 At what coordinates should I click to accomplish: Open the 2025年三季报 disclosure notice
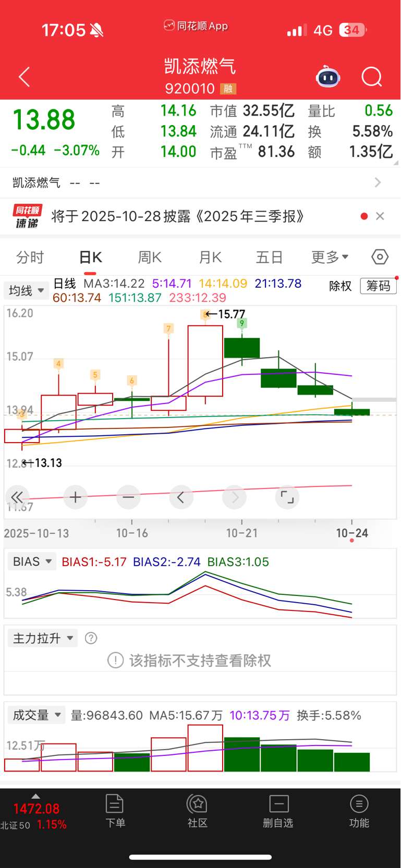tap(178, 216)
